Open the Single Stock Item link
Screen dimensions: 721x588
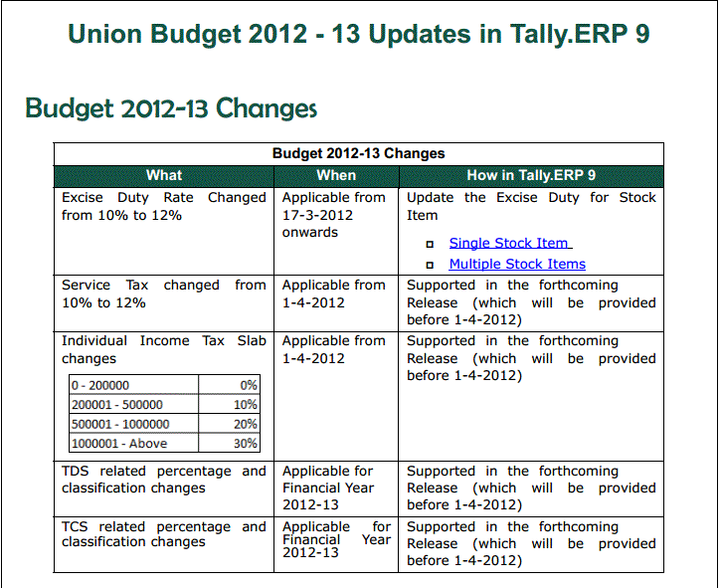(x=510, y=243)
